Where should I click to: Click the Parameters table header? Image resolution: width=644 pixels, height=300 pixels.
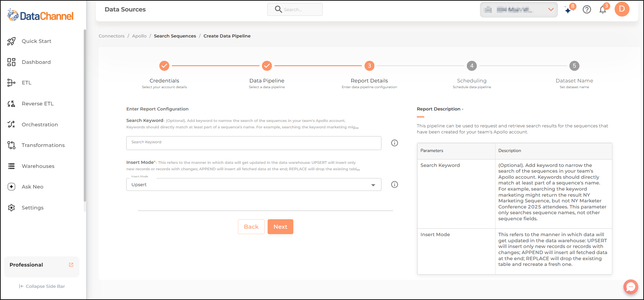click(x=432, y=151)
